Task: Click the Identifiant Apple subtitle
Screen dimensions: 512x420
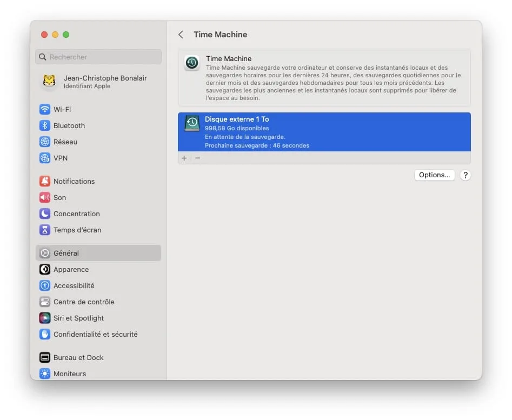Action: (87, 86)
